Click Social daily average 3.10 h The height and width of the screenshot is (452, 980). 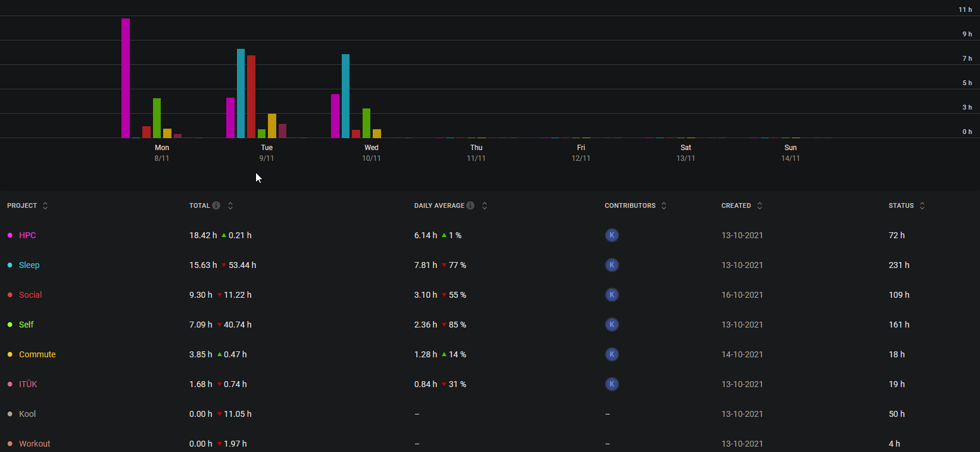426,295
